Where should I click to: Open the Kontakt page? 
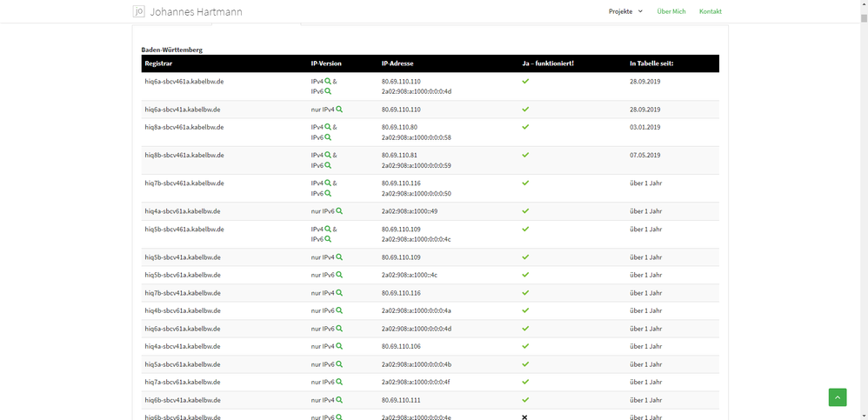(x=711, y=11)
